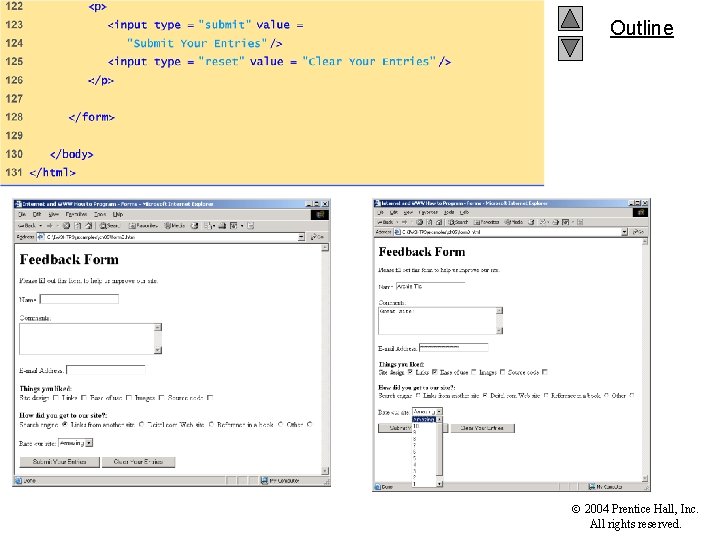Click E-mail Address field in left form
Image resolution: width=720 pixels, height=540 pixels.
106,370
